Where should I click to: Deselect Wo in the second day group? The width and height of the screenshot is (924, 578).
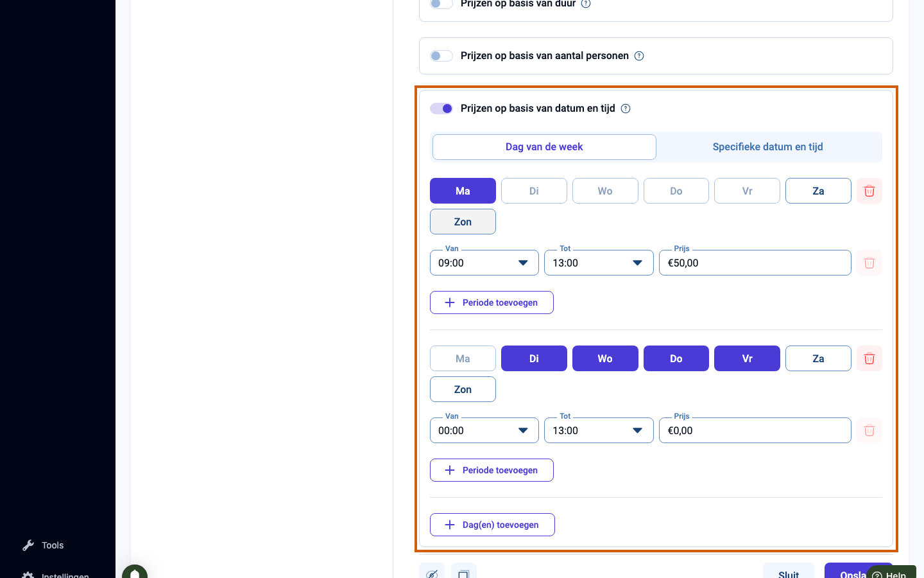click(605, 358)
